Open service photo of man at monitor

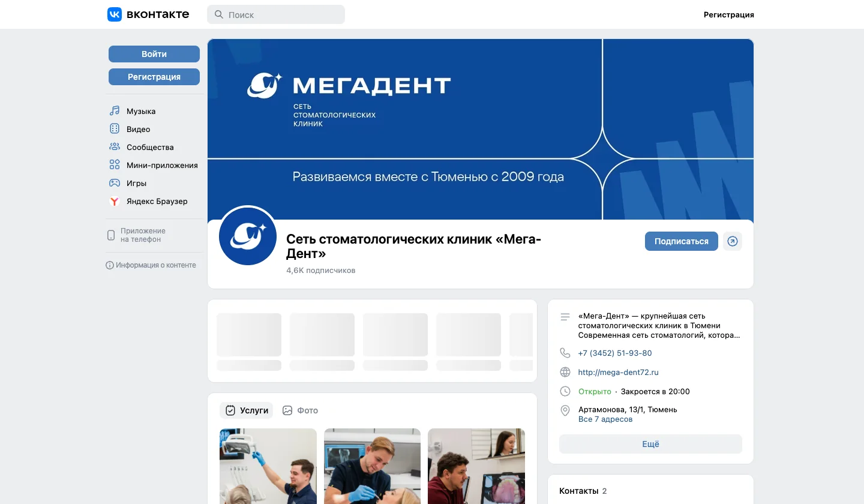(476, 466)
